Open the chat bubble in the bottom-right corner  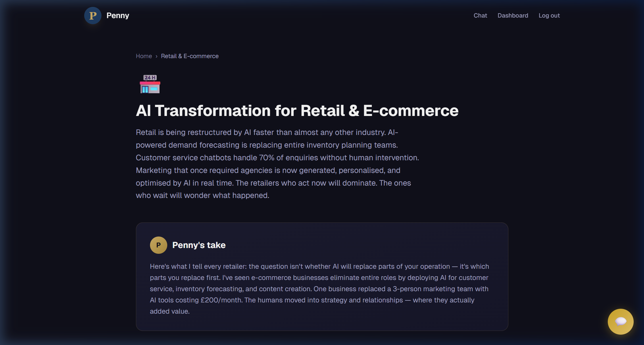pos(620,322)
